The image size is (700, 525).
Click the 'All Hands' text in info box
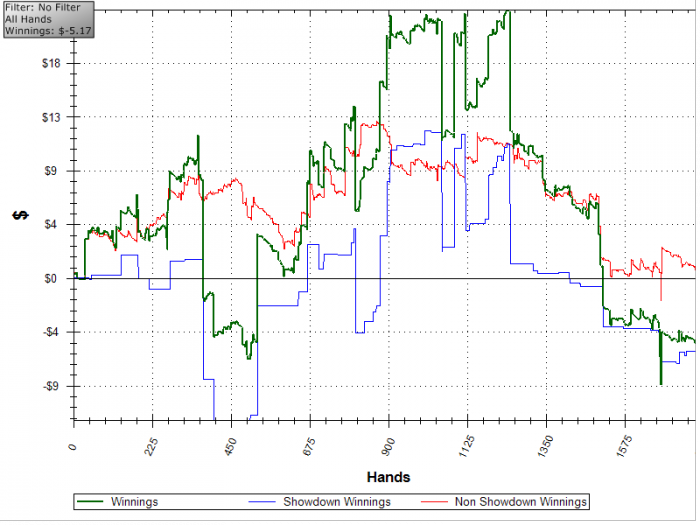tap(28, 19)
